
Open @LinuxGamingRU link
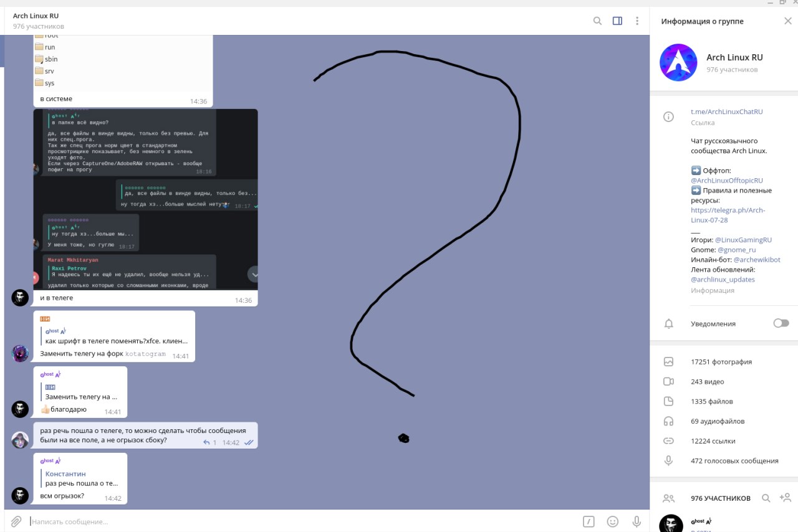point(743,240)
